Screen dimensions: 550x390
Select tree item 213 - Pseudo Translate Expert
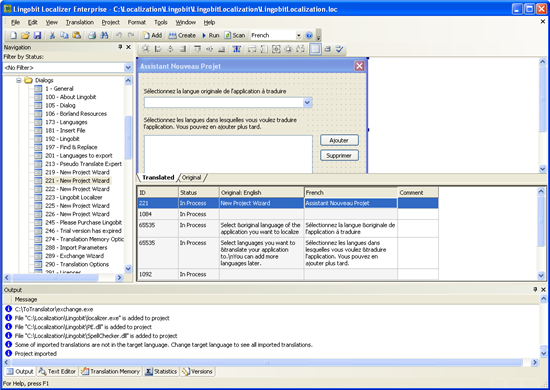(83, 164)
